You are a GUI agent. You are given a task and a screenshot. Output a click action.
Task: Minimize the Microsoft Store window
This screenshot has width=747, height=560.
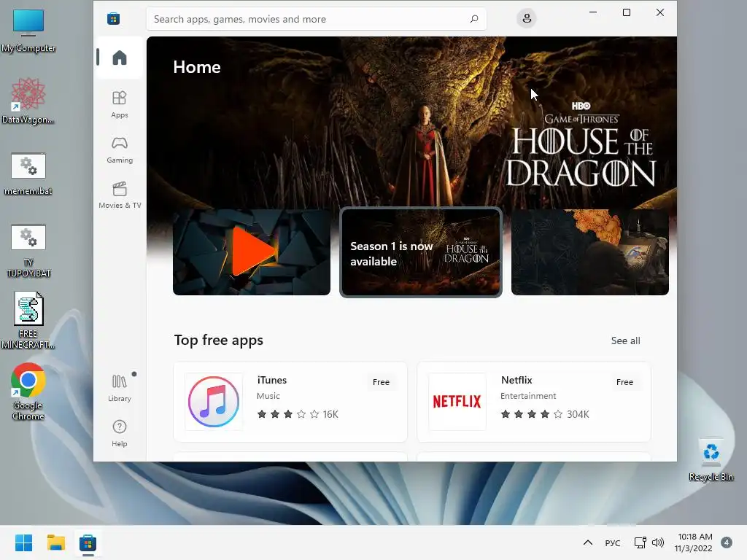(x=593, y=12)
